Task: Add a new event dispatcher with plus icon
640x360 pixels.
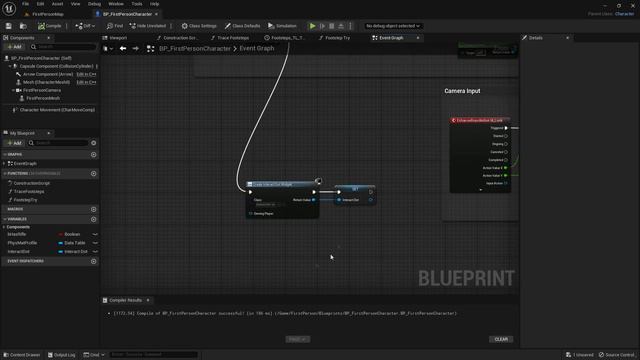Action: tap(93, 261)
